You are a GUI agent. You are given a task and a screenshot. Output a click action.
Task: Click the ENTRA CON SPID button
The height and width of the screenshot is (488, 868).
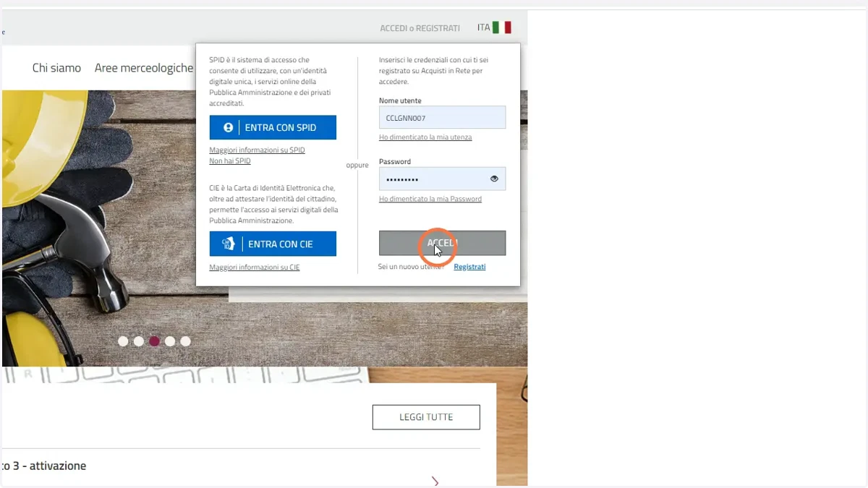273,127
